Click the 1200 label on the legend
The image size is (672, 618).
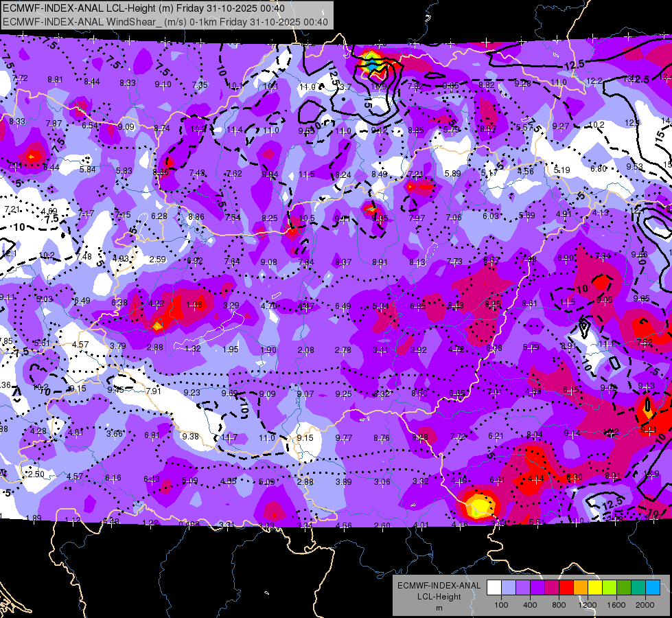pos(587,605)
